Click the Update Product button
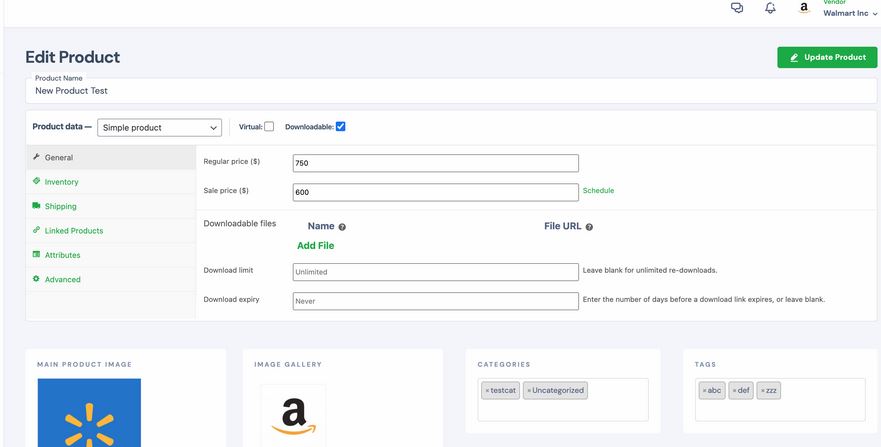881x447 pixels. tap(827, 57)
